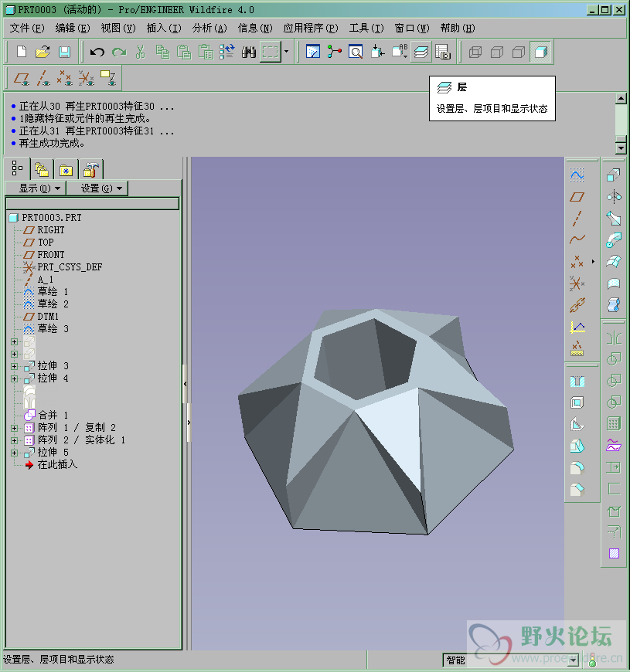Viewport: 630px width, 672px height.
Task: Select the Sketch tool in right toolbar
Action: 577,175
